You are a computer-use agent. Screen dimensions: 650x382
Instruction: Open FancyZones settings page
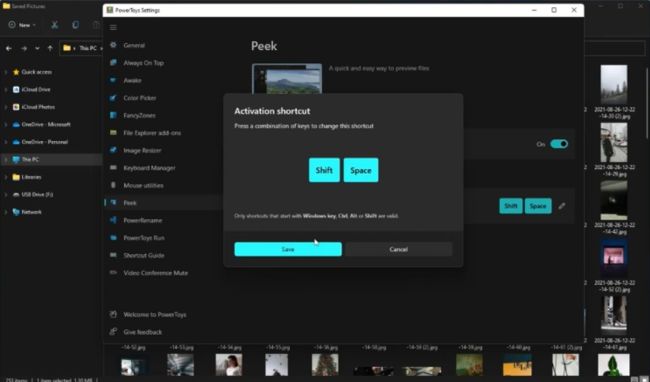tap(139, 115)
